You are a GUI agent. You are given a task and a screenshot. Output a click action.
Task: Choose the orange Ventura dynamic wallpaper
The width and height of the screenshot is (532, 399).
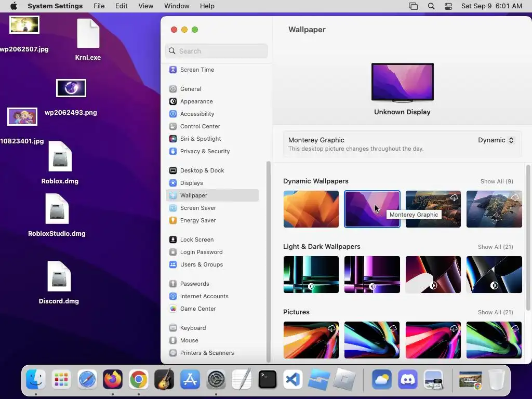coord(311,209)
